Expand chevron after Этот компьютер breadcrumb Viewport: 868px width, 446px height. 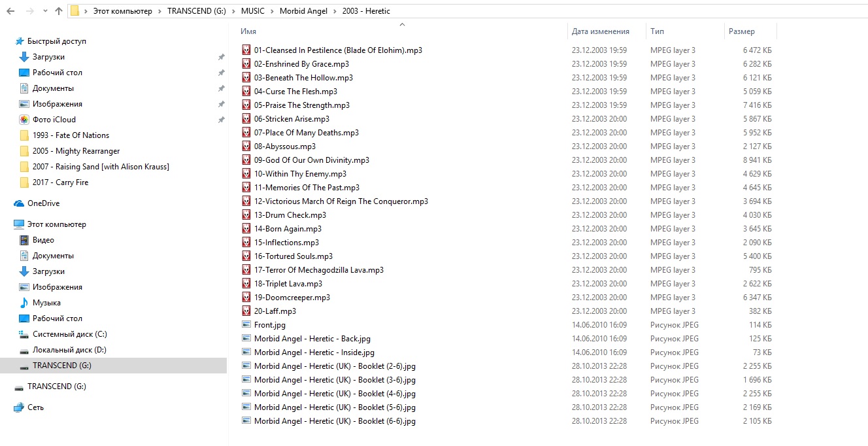click(x=159, y=11)
